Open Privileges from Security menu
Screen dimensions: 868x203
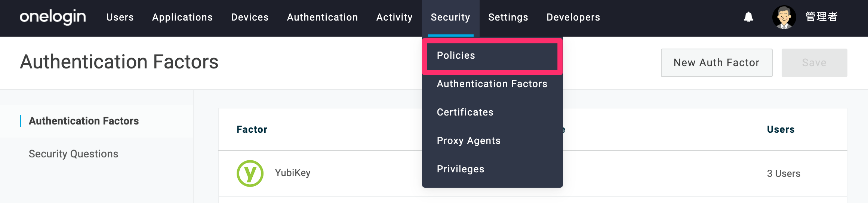(x=461, y=169)
